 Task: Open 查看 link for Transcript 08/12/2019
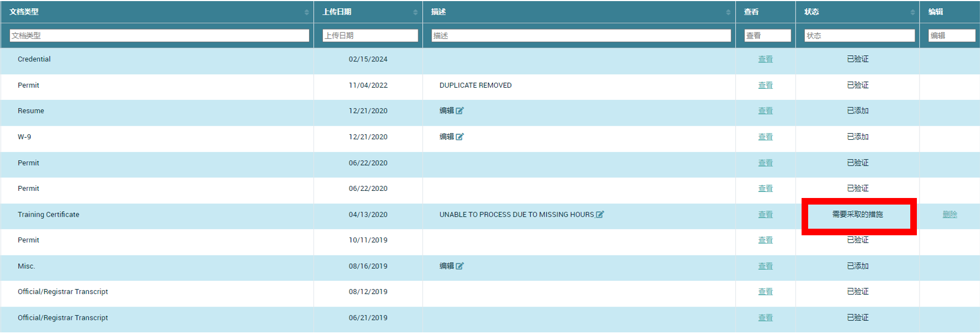tap(765, 292)
